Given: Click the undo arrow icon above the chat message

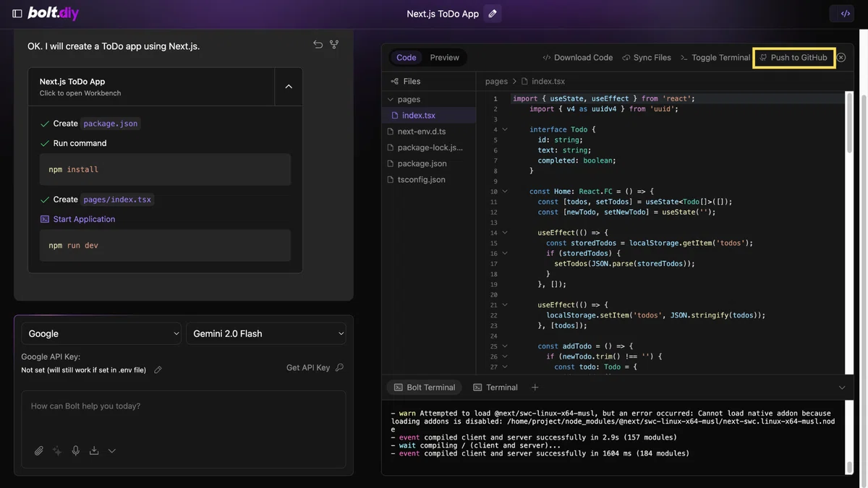Looking at the screenshot, I should click(x=318, y=45).
